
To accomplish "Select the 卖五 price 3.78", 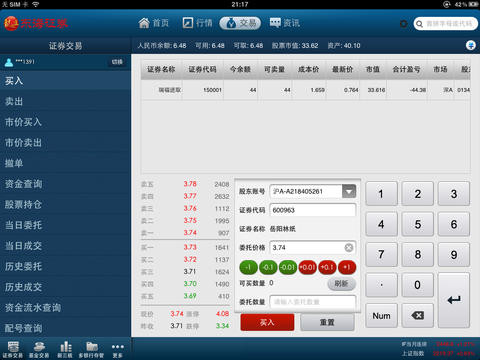I will click(190, 184).
